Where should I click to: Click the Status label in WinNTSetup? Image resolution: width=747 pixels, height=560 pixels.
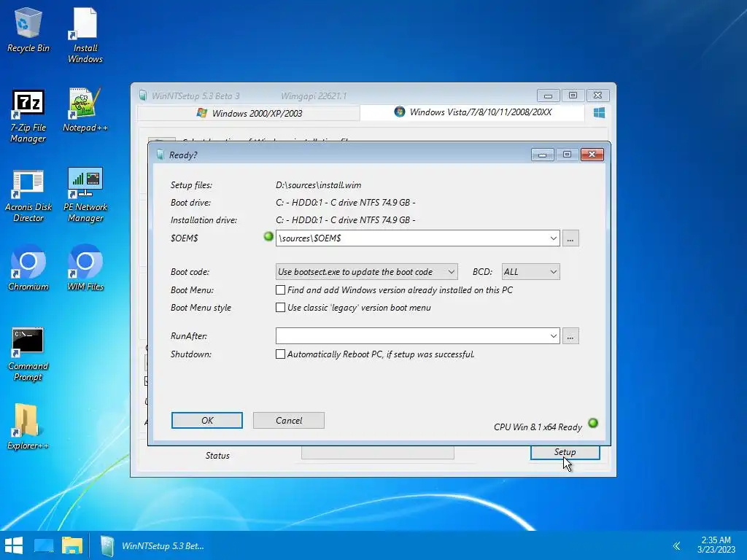[217, 456]
